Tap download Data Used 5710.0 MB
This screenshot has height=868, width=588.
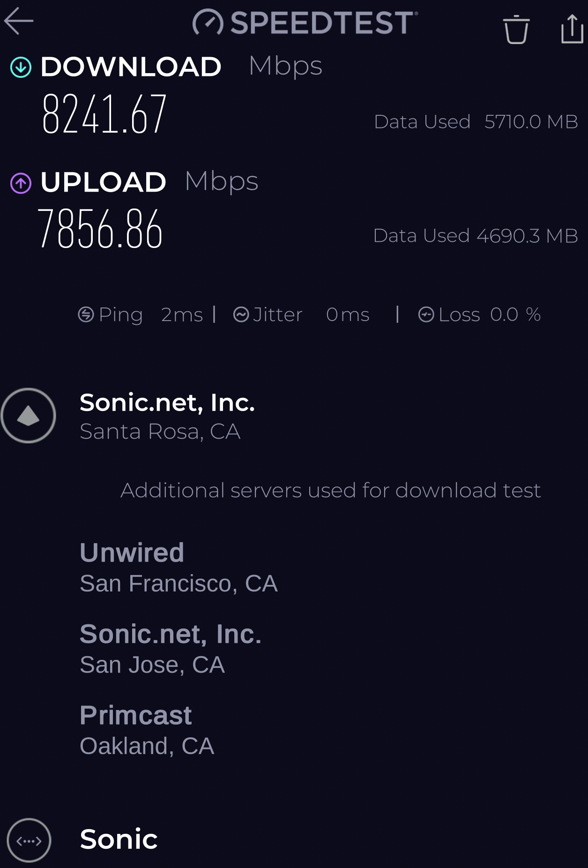(476, 122)
